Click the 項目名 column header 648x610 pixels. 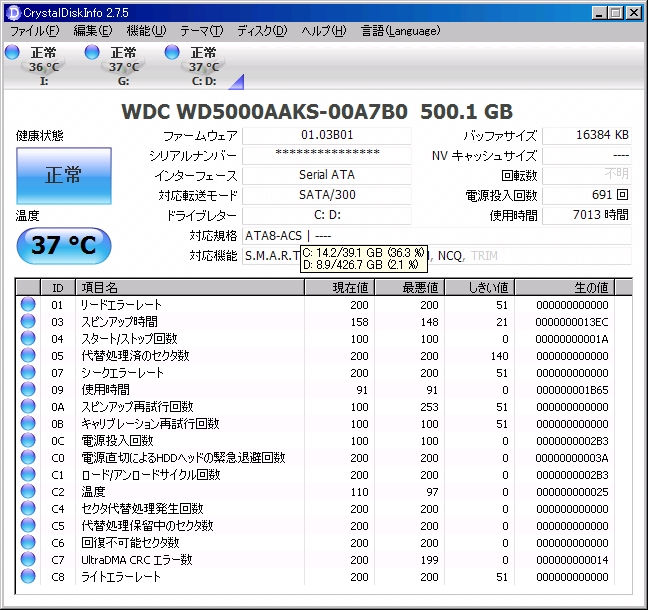click(190, 287)
